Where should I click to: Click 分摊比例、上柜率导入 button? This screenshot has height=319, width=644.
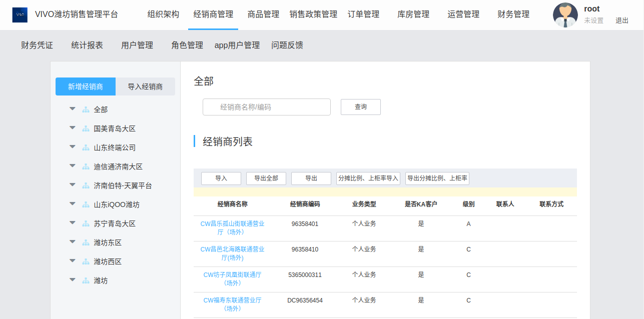[x=368, y=178]
